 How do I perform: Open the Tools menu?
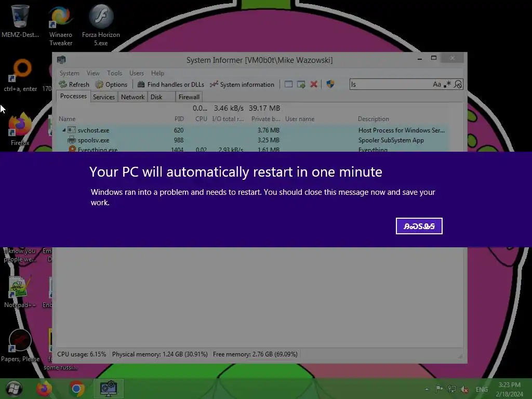click(x=114, y=73)
